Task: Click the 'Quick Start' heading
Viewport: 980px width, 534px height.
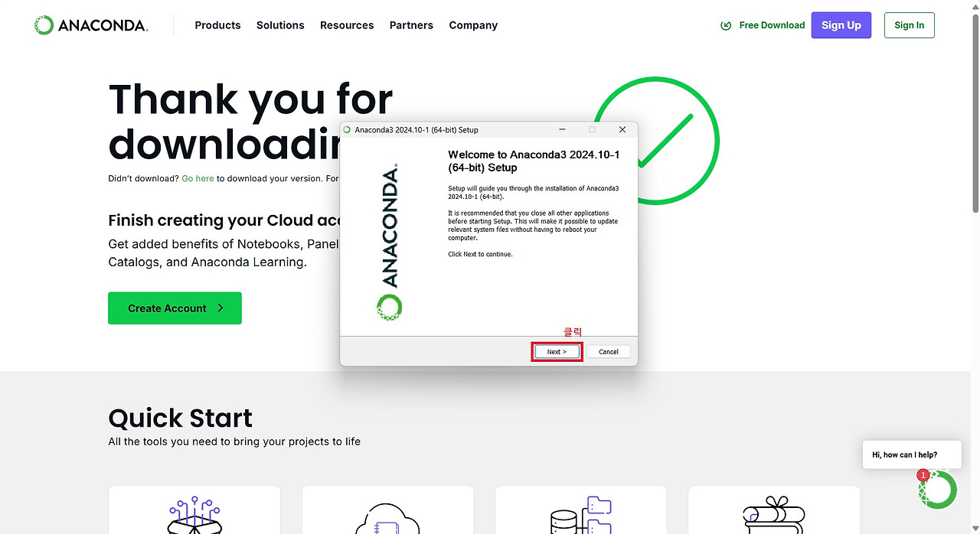Action: [181, 418]
